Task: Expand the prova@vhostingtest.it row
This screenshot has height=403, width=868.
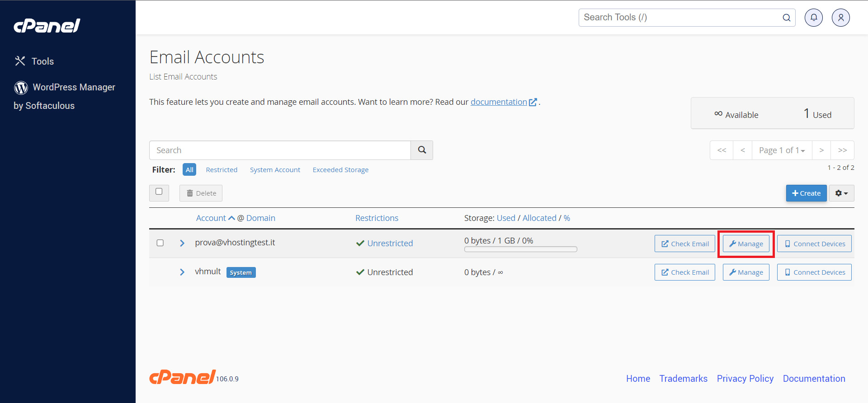Action: point(182,243)
